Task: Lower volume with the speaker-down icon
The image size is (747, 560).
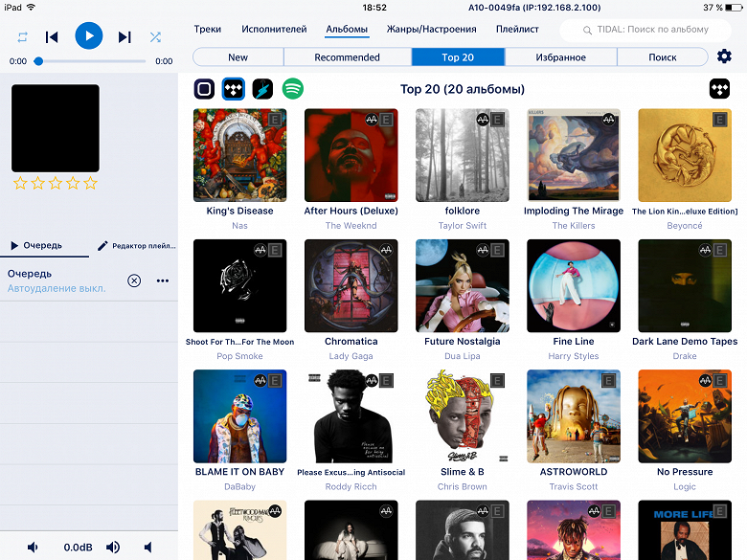Action: tap(33, 548)
